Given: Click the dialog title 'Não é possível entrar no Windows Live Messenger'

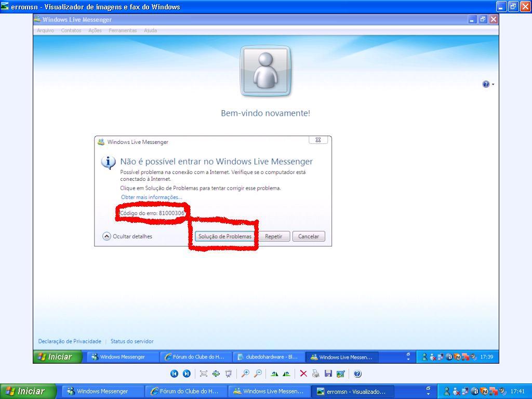Looking at the screenshot, I should click(x=217, y=162).
